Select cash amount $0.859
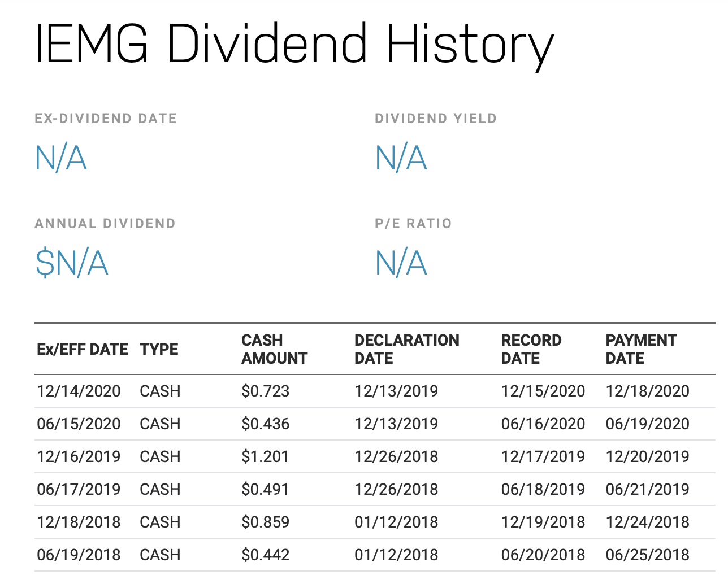Image resolution: width=728 pixels, height=575 pixels. [x=265, y=522]
